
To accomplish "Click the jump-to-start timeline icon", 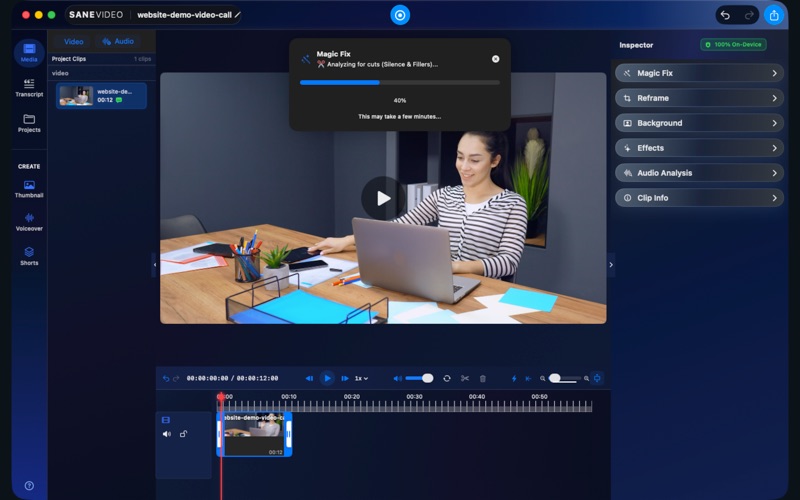I will click(x=529, y=378).
